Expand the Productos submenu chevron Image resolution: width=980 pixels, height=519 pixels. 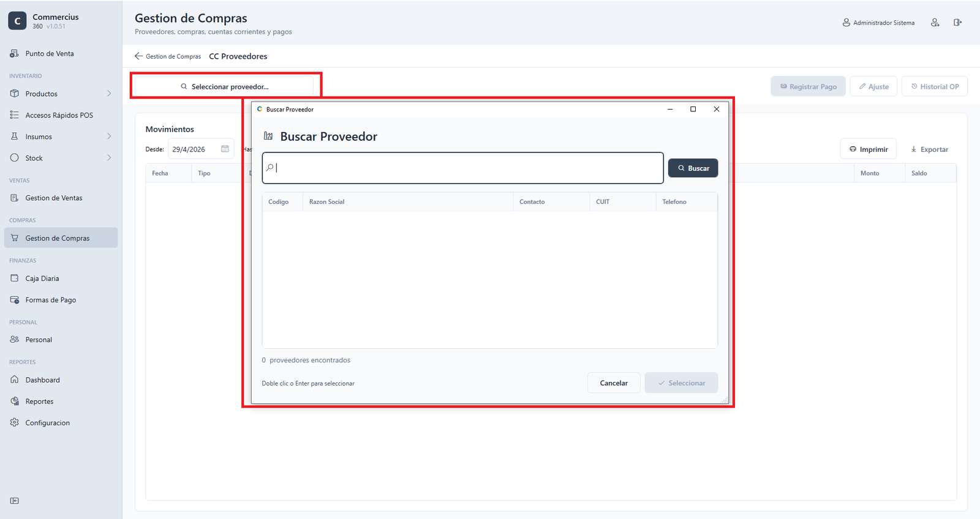(109, 94)
